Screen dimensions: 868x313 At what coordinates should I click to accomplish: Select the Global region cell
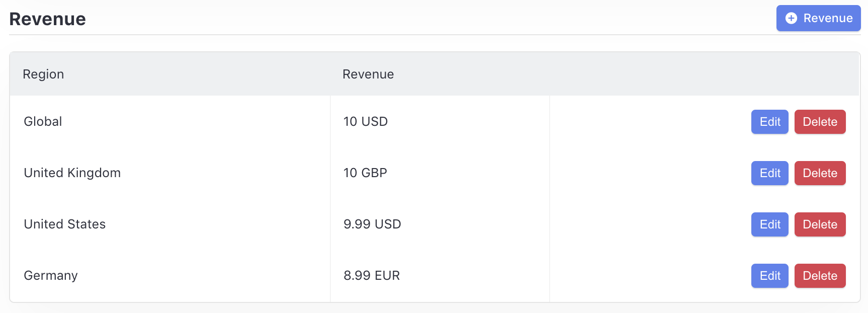[x=43, y=122]
